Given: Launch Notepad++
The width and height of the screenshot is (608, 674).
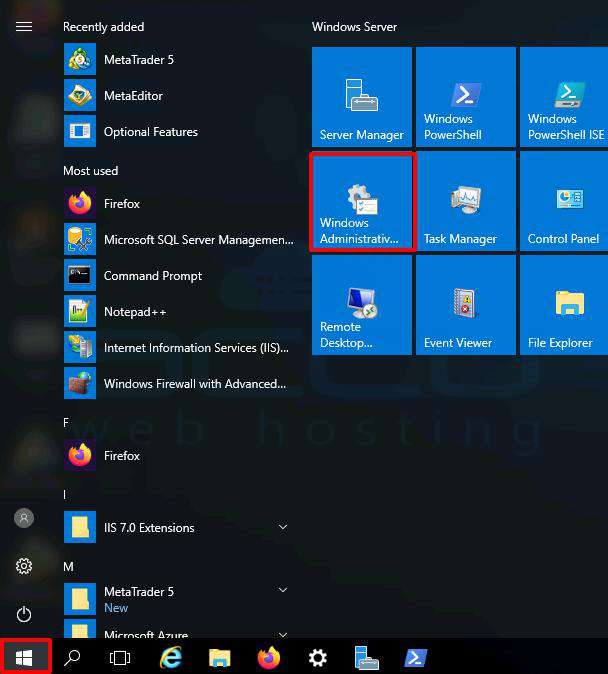Looking at the screenshot, I should [x=176, y=312].
